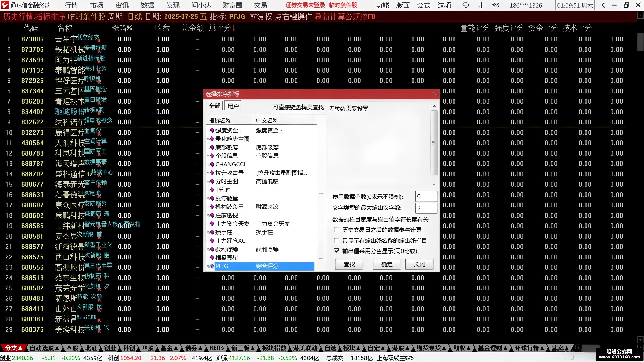Click the TDX logo icon at top left
This screenshot has height=362, width=644.
click(x=5, y=5)
